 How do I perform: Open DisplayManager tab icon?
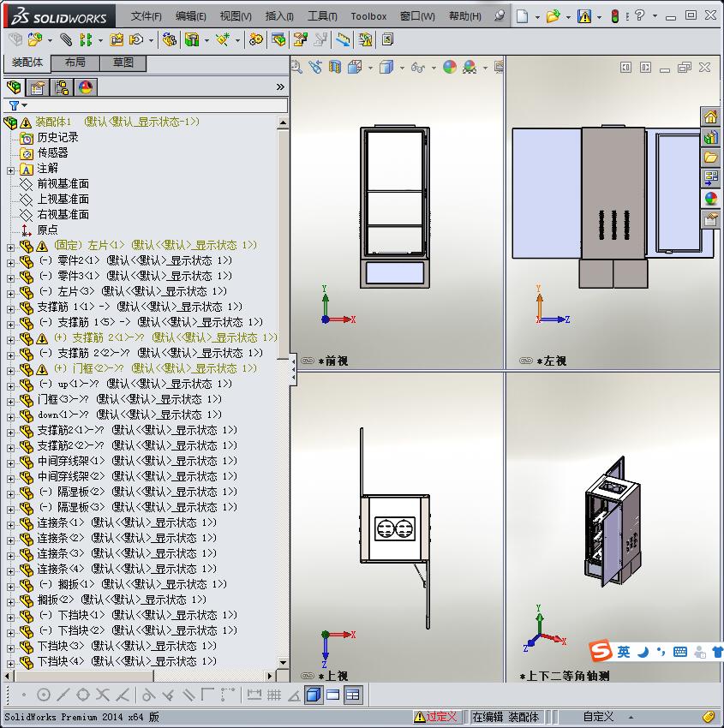pos(86,87)
